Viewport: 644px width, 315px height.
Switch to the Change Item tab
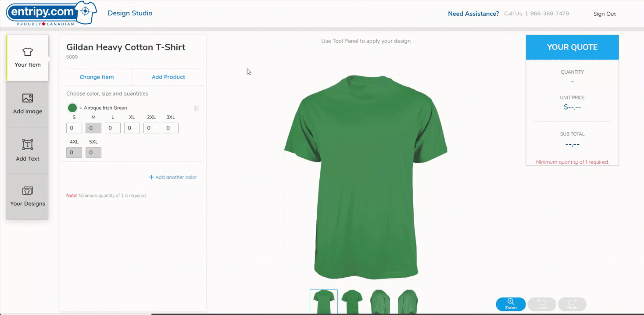(97, 77)
